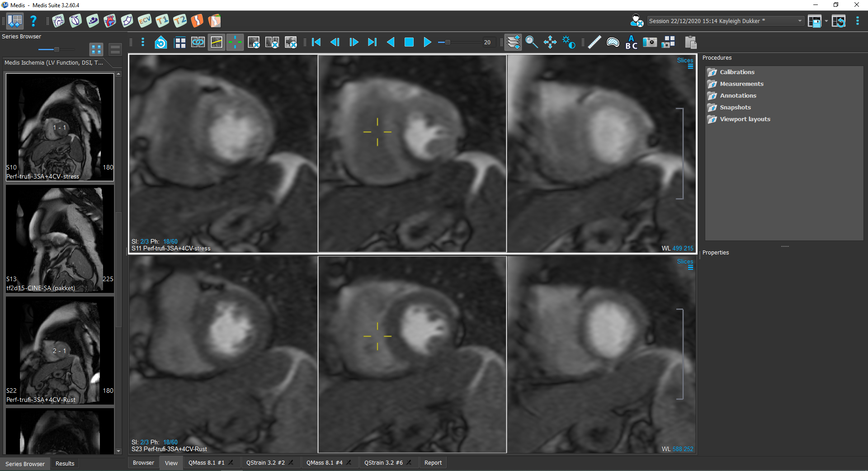This screenshot has height=471, width=868.
Task: Select the S13 tf2d15-CINE-SA series thumbnail
Action: pyautogui.click(x=60, y=238)
